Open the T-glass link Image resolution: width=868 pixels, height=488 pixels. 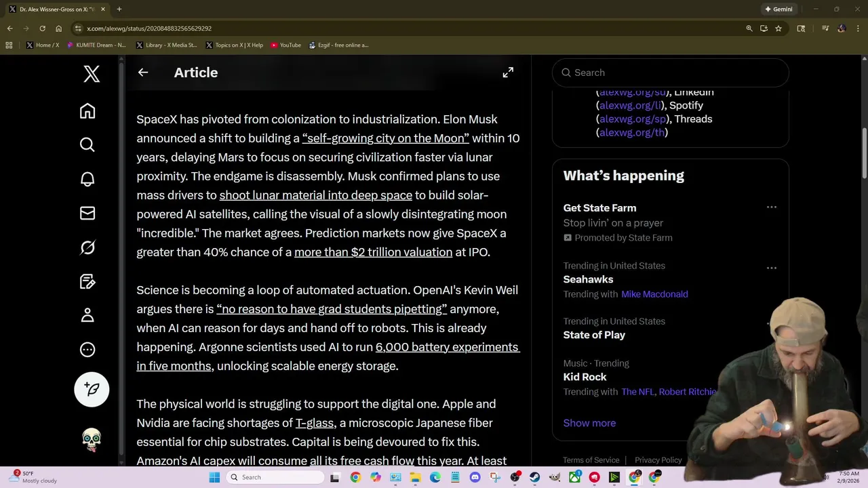click(315, 423)
